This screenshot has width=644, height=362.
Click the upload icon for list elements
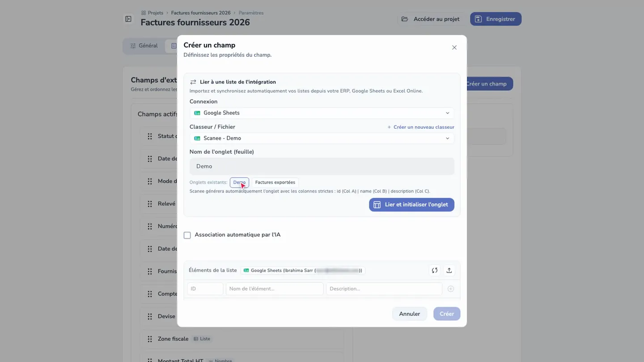(449, 270)
